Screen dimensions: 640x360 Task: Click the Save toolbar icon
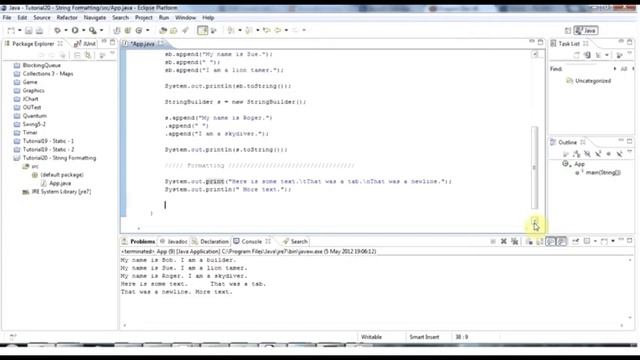[x=29, y=30]
